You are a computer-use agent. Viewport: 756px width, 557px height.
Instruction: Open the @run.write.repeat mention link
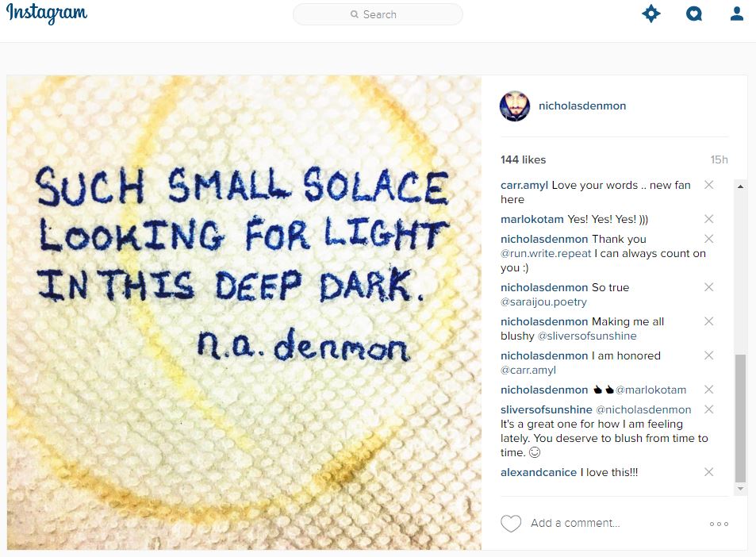pos(546,254)
